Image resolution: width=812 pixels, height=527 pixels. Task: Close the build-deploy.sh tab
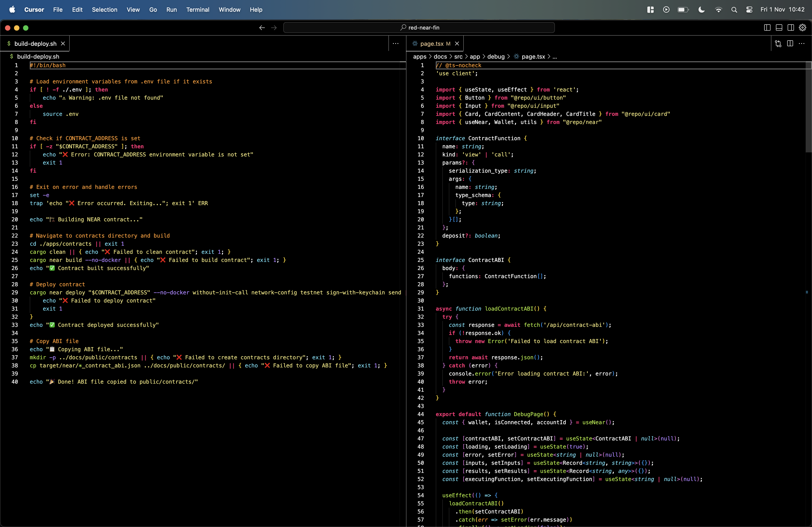[x=63, y=44]
